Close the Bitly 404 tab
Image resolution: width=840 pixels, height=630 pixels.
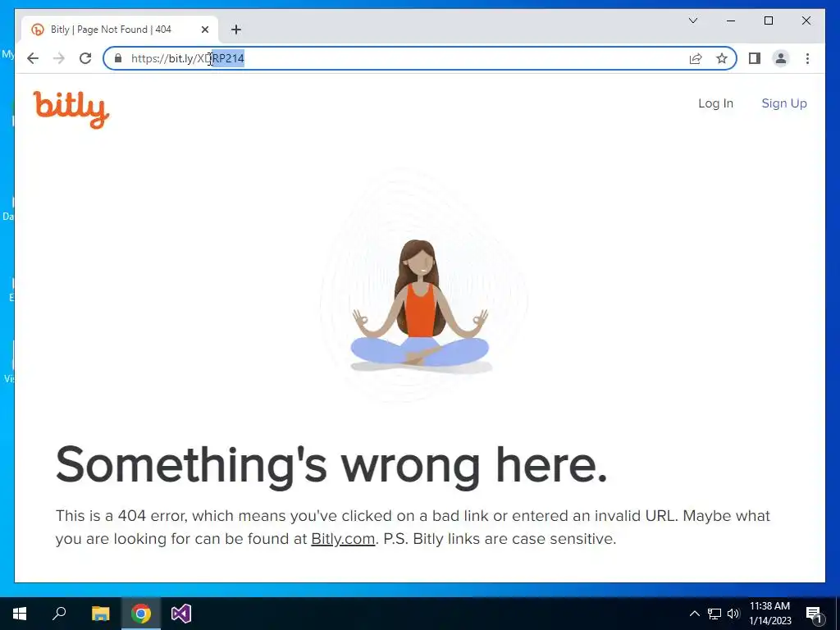(204, 30)
